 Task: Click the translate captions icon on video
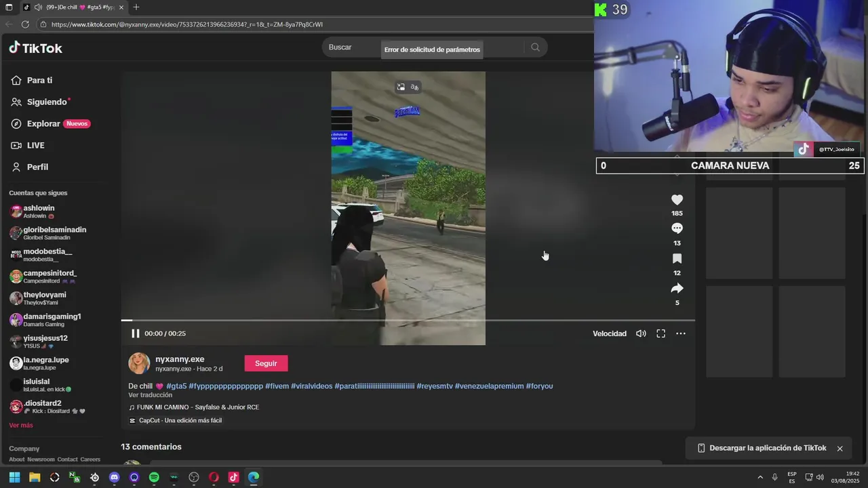414,87
